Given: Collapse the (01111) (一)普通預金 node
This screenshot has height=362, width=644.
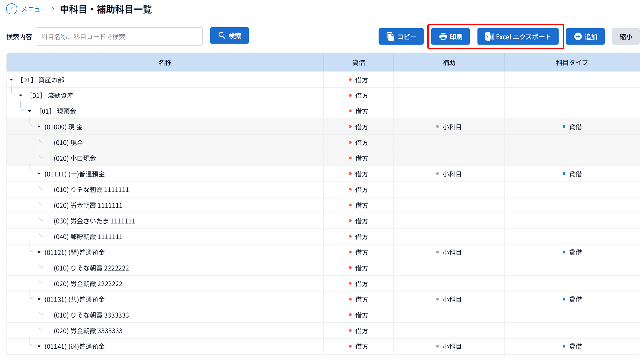Looking at the screenshot, I should [x=39, y=174].
